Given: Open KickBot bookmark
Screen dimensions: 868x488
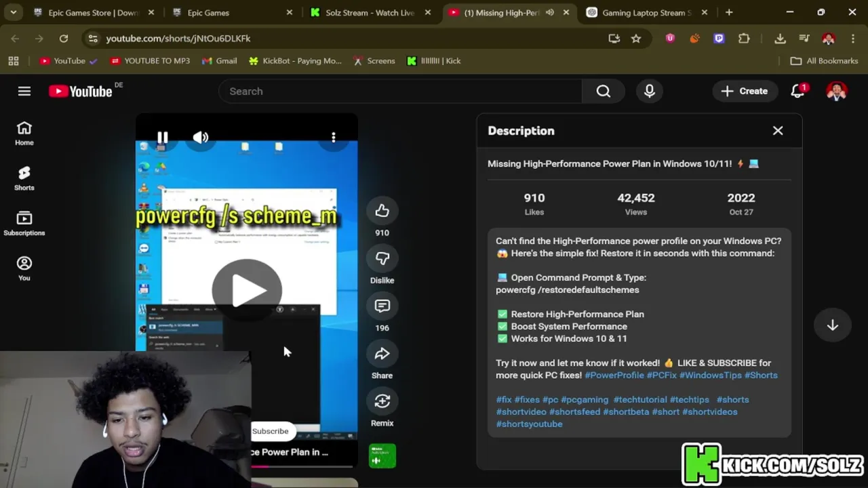Looking at the screenshot, I should click(295, 61).
